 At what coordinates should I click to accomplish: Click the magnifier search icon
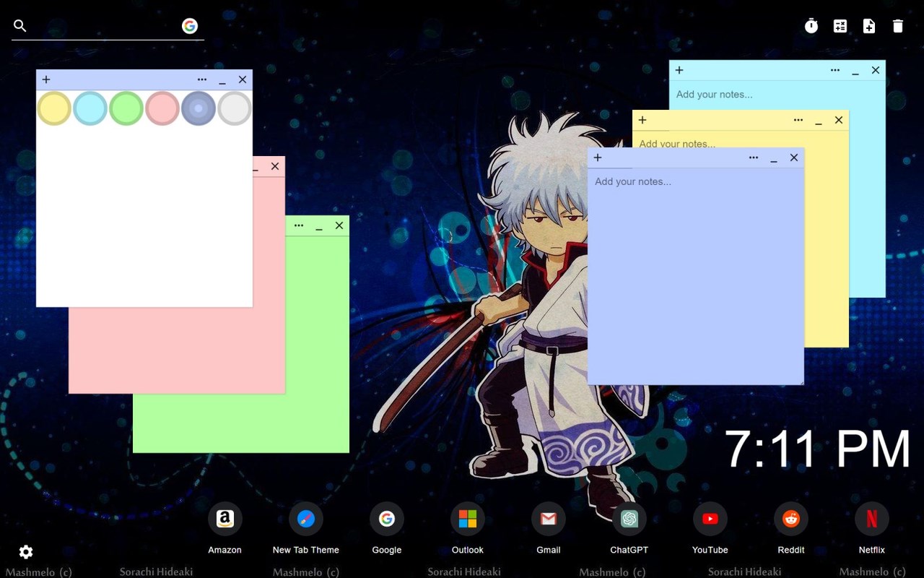20,26
